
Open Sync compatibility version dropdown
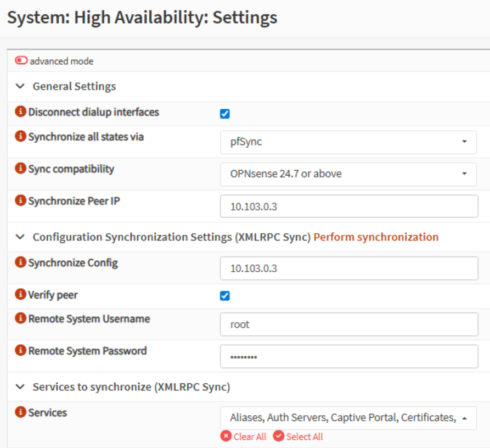pos(348,174)
